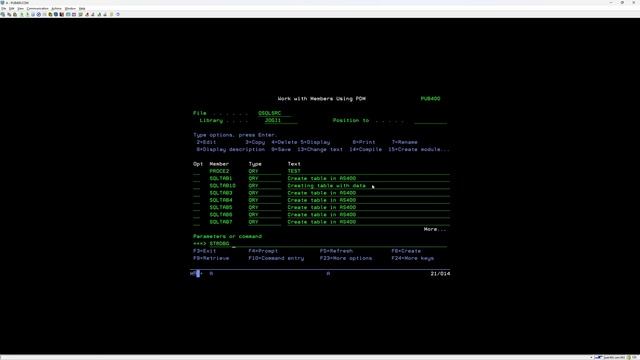Open the Edit menu

[11, 9]
